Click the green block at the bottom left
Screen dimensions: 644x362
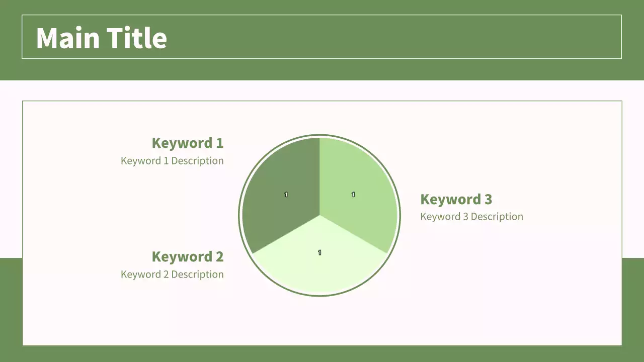tap(11, 307)
